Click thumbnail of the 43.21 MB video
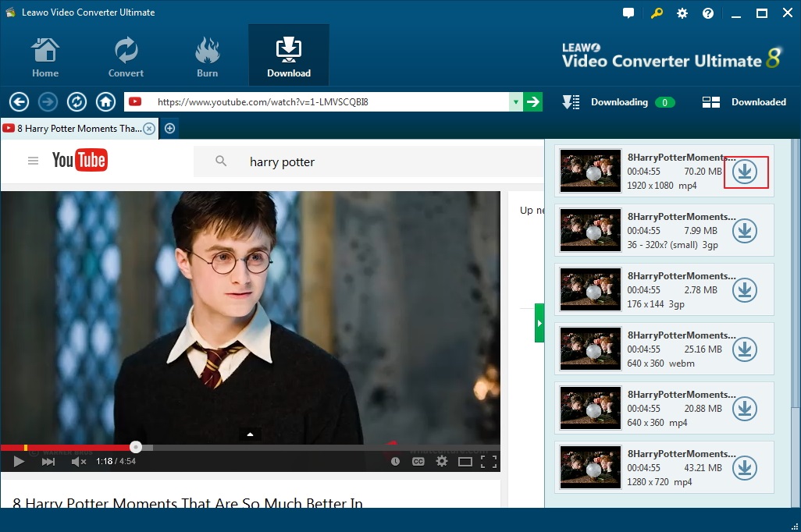This screenshot has width=801, height=532. 590,467
